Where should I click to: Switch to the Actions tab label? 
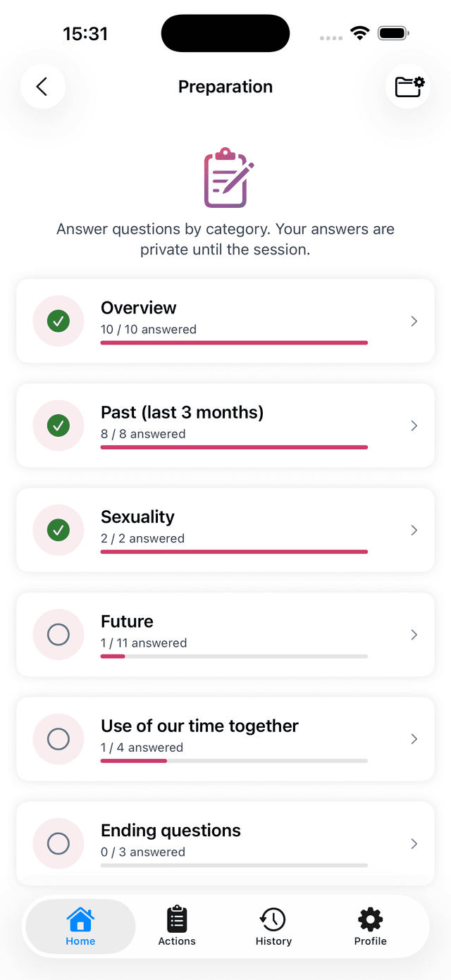coord(177,941)
